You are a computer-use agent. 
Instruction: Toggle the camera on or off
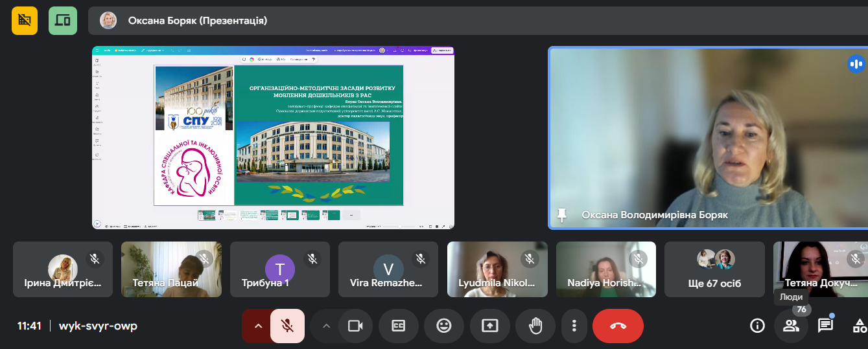click(355, 326)
